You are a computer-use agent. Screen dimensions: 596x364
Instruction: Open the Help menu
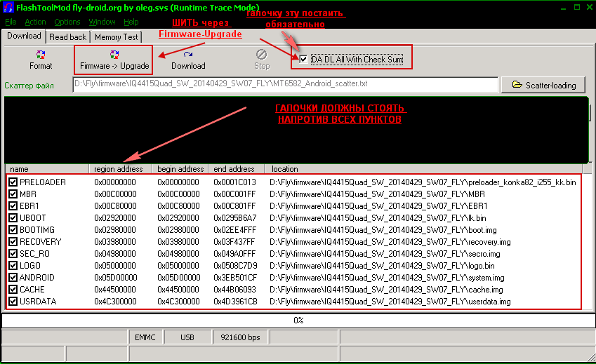click(131, 22)
